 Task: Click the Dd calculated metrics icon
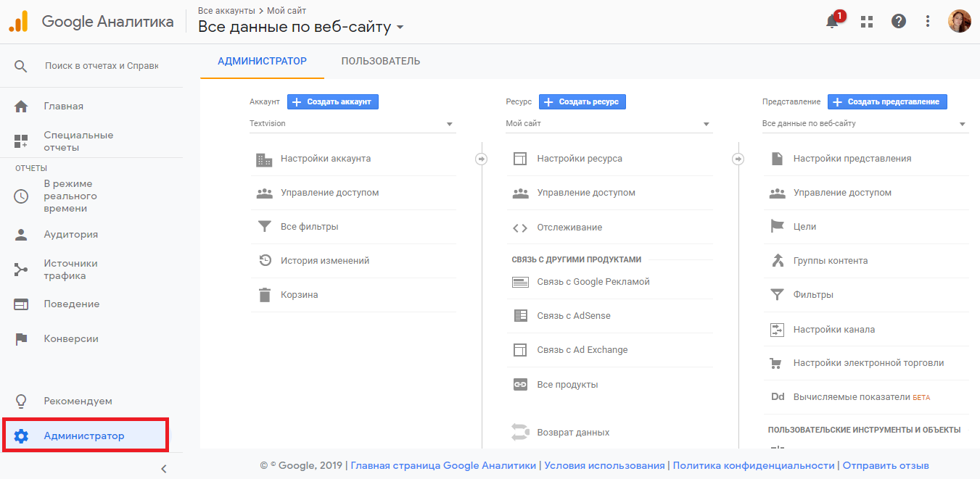click(x=778, y=397)
